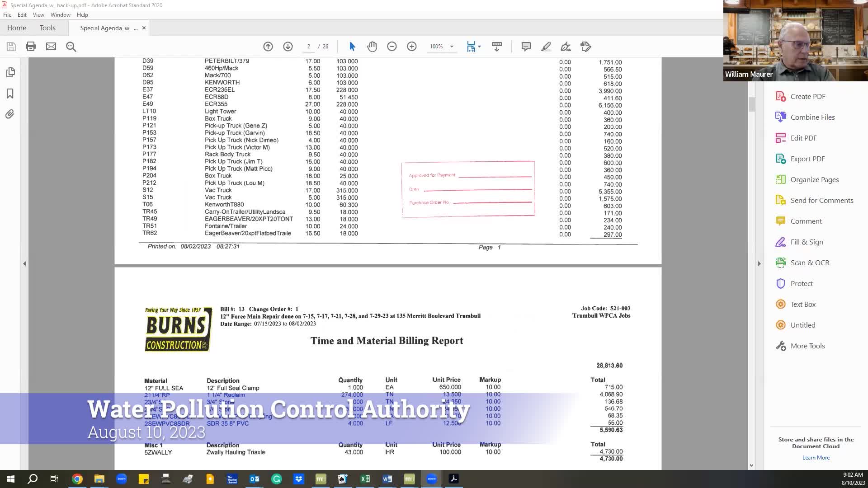This screenshot has height=488, width=868.
Task: Go to the next page
Action: coord(288,47)
